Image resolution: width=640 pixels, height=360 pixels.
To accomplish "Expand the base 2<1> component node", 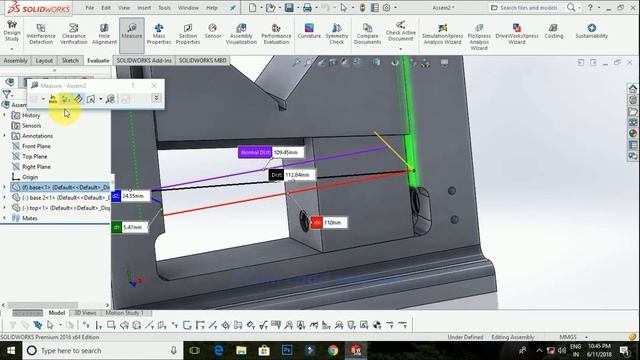I will (x=4, y=198).
